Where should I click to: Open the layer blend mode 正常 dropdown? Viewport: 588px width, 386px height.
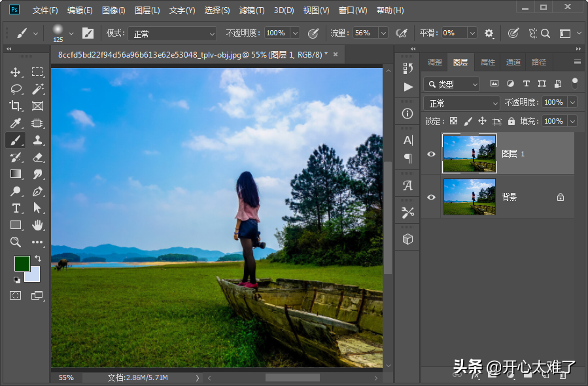(x=462, y=103)
